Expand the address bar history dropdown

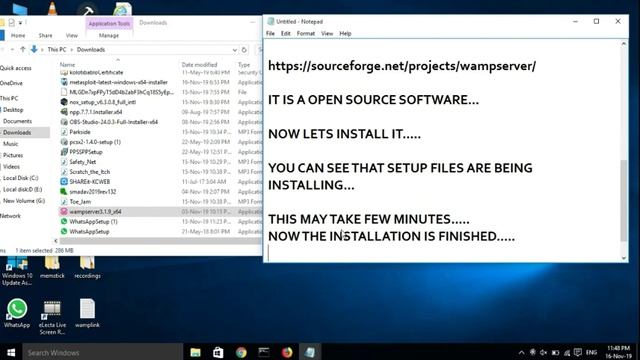tap(234, 50)
